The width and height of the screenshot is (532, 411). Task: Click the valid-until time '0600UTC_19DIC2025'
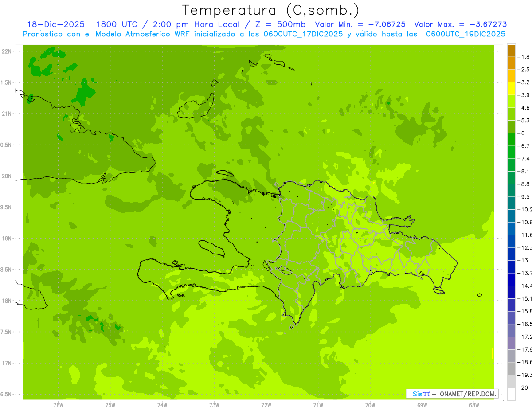465,34
